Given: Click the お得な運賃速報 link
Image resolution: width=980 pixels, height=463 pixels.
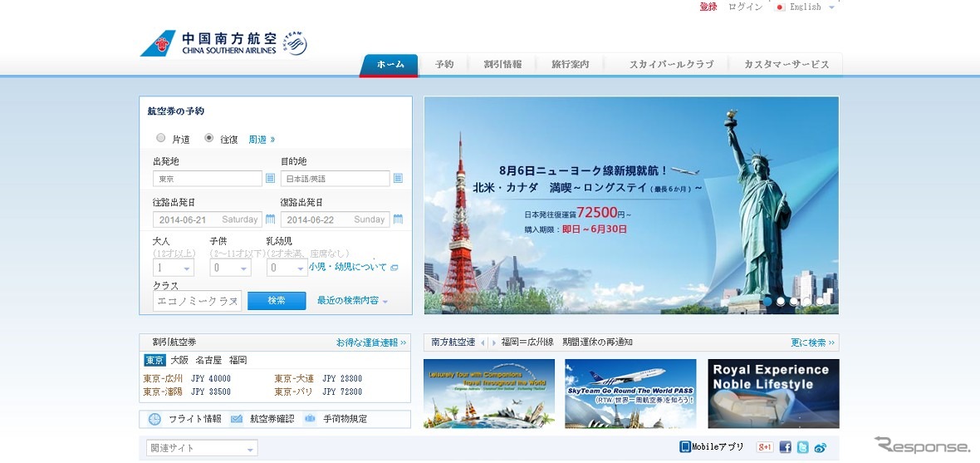Looking at the screenshot, I should [371, 342].
